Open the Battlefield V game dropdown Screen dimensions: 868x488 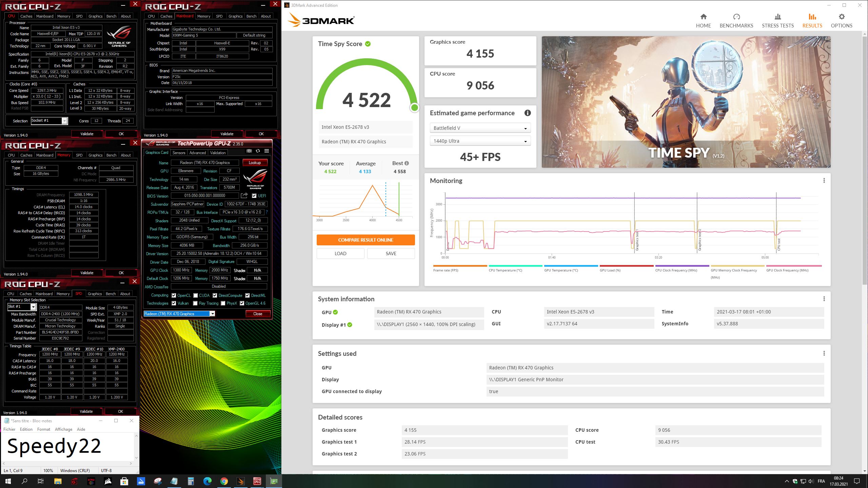(480, 128)
